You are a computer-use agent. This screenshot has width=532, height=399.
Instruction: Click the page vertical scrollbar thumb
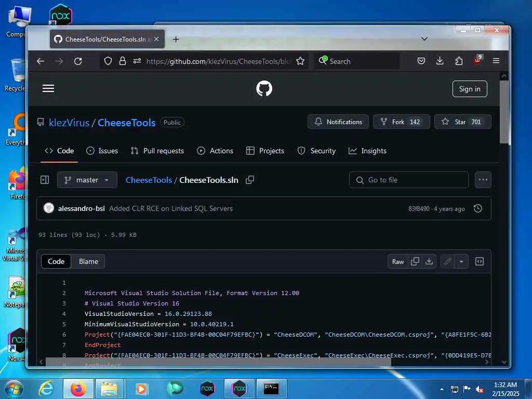pyautogui.click(x=504, y=112)
